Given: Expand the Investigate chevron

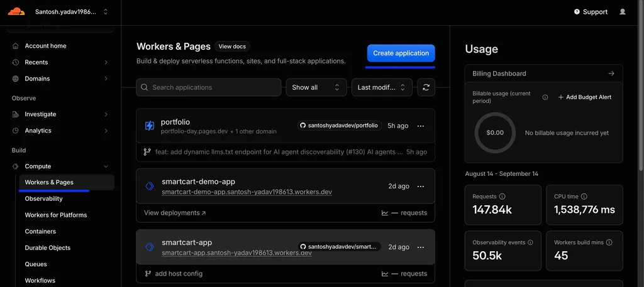Looking at the screenshot, I should point(106,114).
